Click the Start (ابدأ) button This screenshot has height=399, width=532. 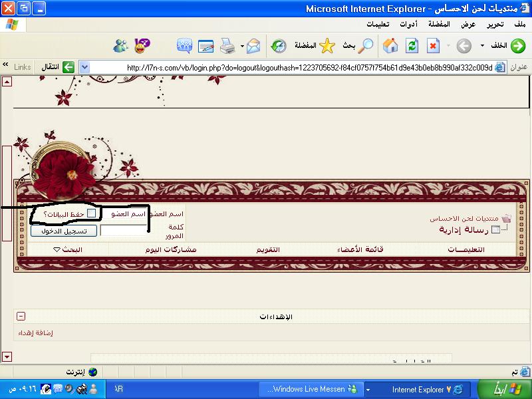[505, 389]
